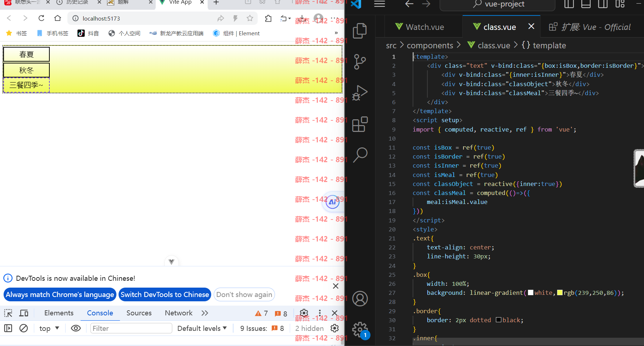
Task: Toggle the device toolbar in DevTools
Action: (x=24, y=313)
